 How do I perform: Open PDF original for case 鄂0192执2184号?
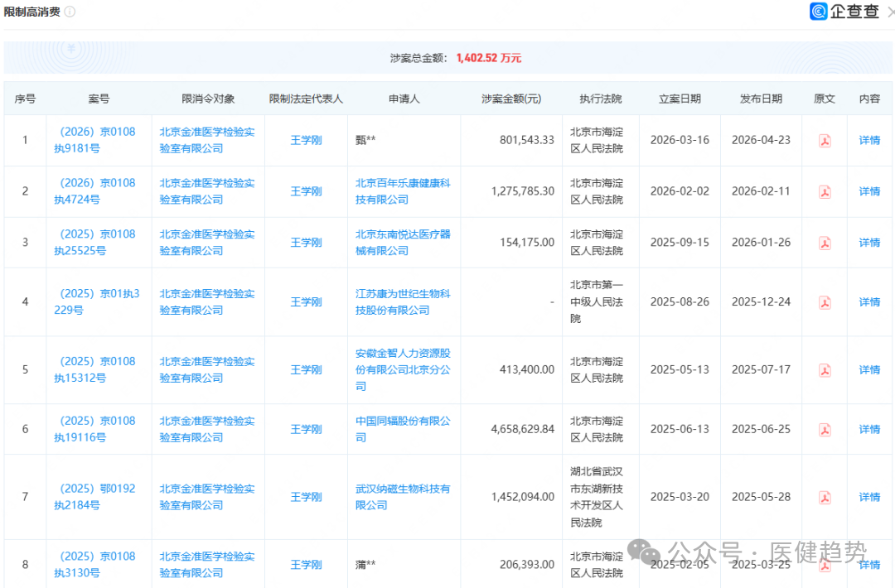[825, 498]
